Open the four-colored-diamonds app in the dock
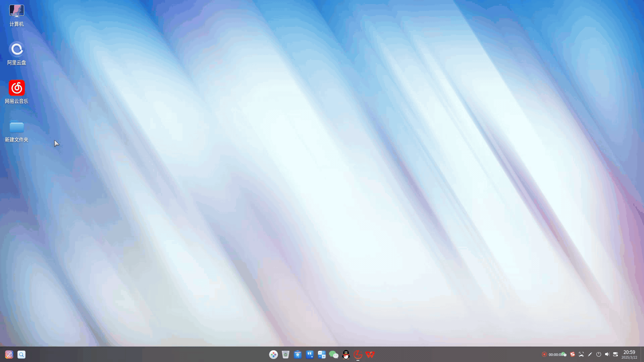The height and width of the screenshot is (362, 644). point(273,354)
